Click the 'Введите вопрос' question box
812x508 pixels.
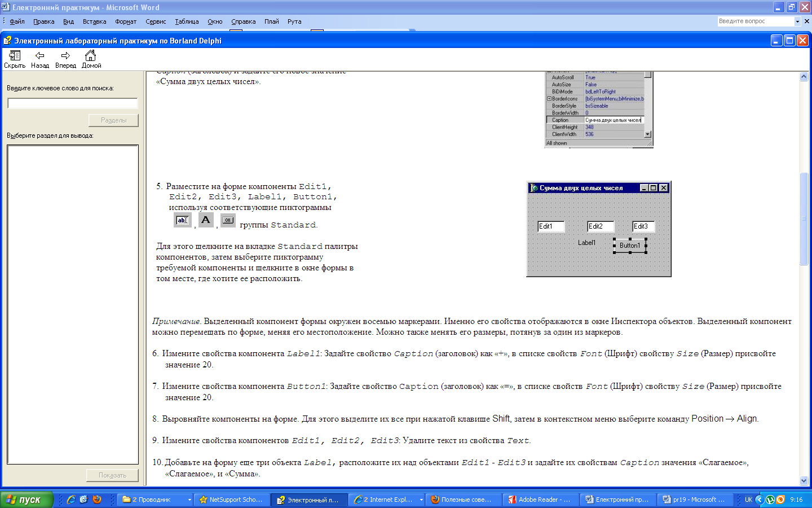tap(755, 21)
